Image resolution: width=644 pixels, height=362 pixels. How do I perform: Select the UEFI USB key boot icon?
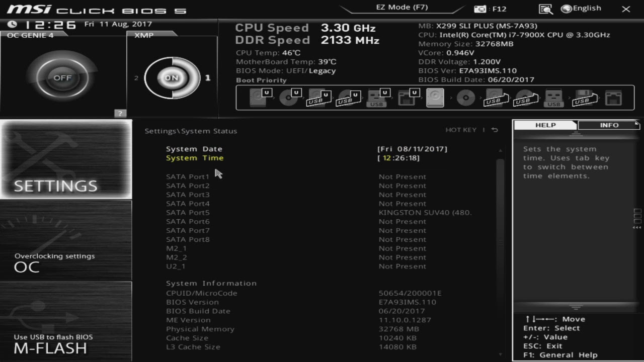[x=378, y=98]
